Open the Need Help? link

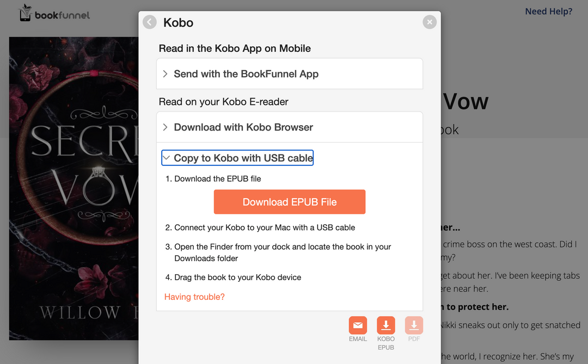click(x=548, y=11)
